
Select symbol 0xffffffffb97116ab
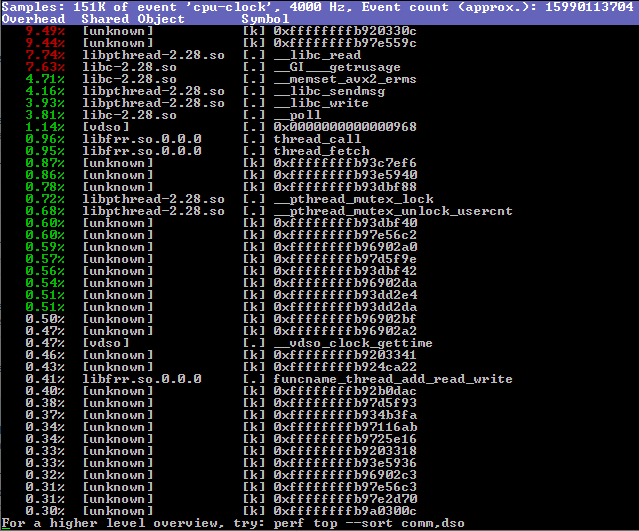tap(345, 427)
